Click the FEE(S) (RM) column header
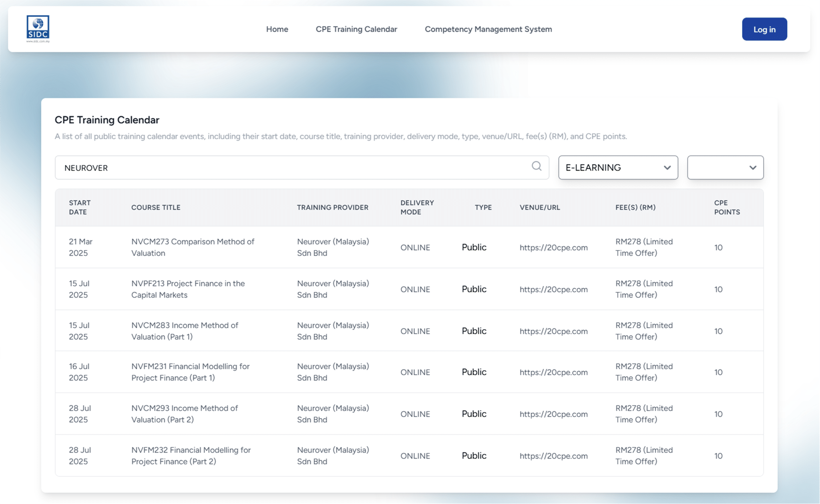The width and height of the screenshot is (820, 504). [x=635, y=207]
